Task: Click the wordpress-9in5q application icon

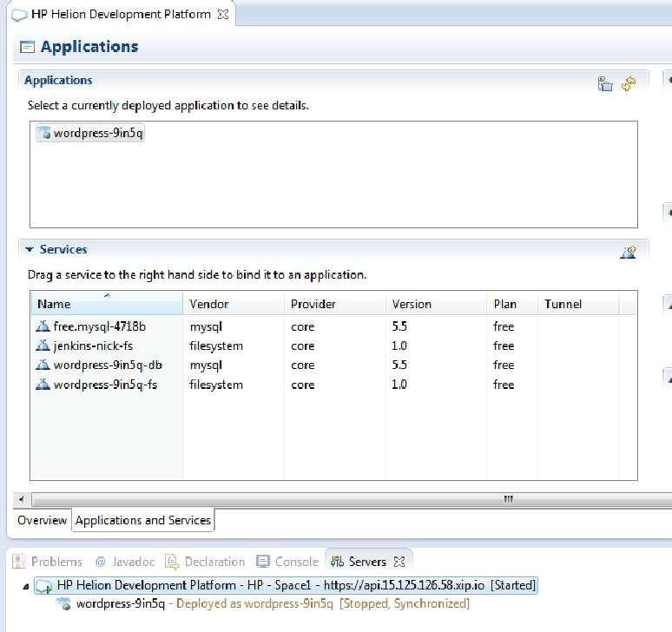Action: pos(44,133)
